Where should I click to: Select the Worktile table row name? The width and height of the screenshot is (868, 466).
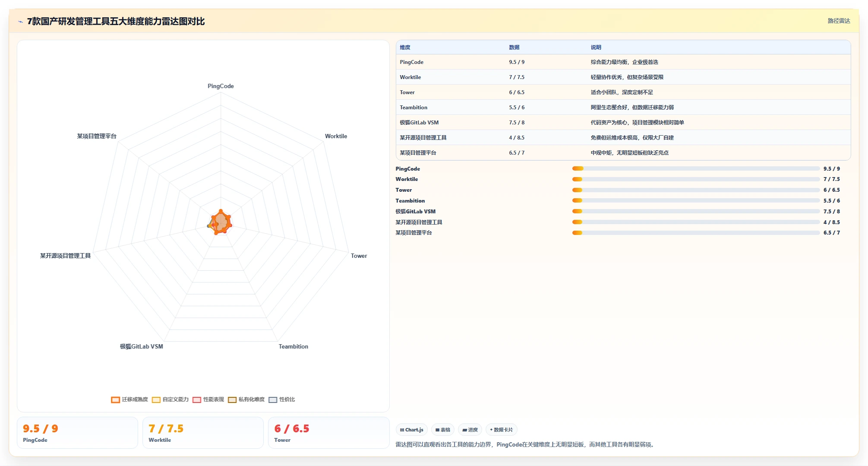click(410, 77)
